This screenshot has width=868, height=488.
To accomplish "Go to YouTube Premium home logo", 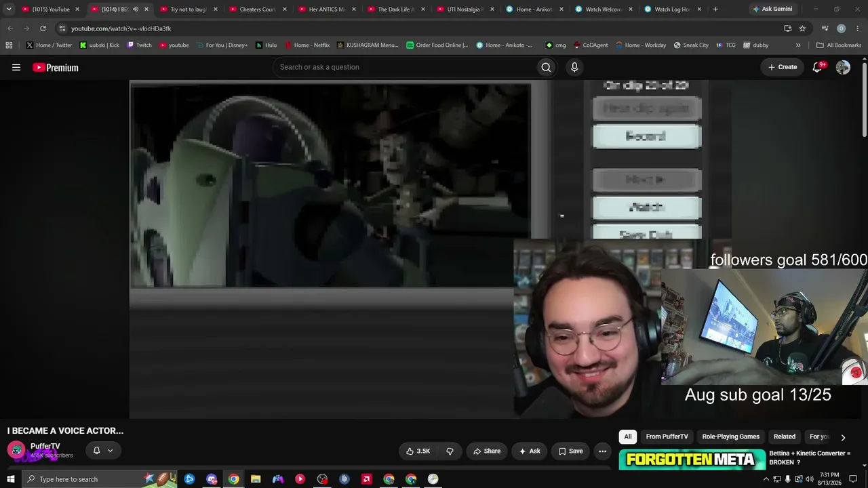I will pyautogui.click(x=56, y=67).
